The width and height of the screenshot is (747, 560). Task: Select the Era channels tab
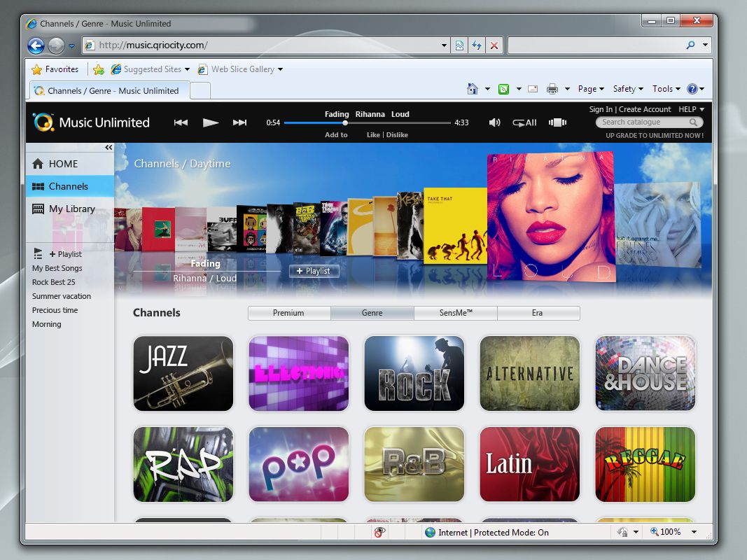(x=538, y=313)
